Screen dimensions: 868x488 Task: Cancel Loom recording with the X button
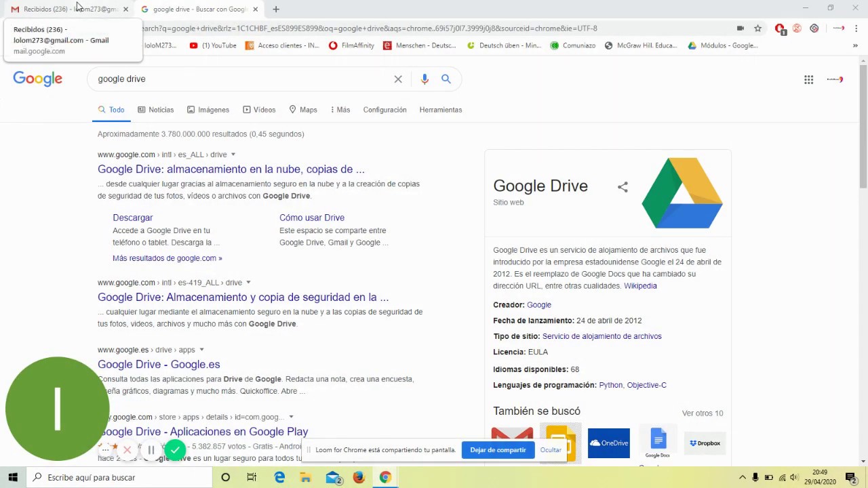pos(127,449)
